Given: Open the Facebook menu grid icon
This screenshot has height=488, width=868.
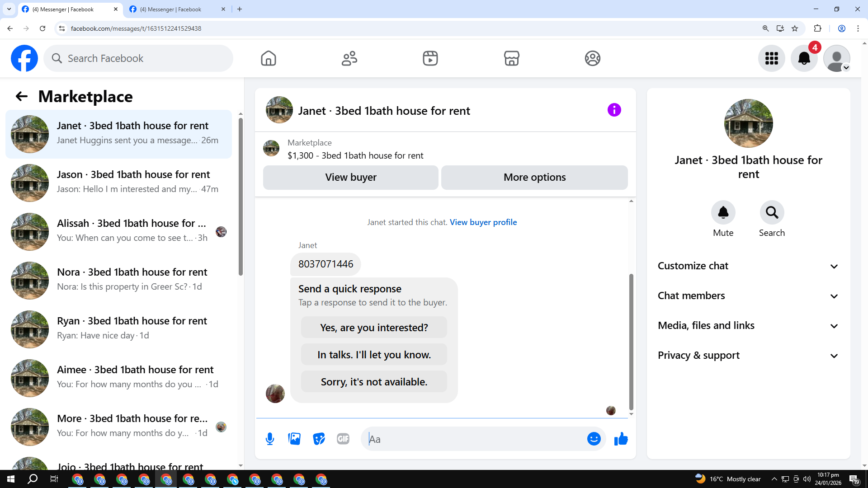Looking at the screenshot, I should 771,58.
